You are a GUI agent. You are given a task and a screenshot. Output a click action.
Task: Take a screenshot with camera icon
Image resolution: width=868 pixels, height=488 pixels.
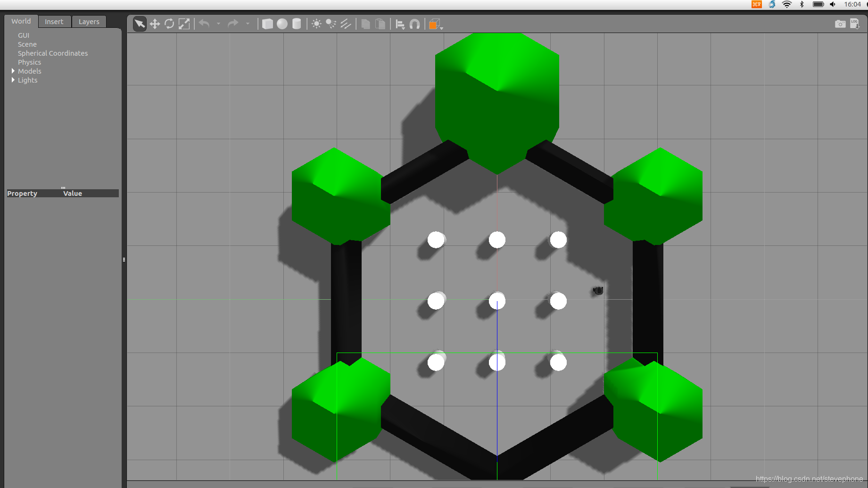[x=840, y=24]
